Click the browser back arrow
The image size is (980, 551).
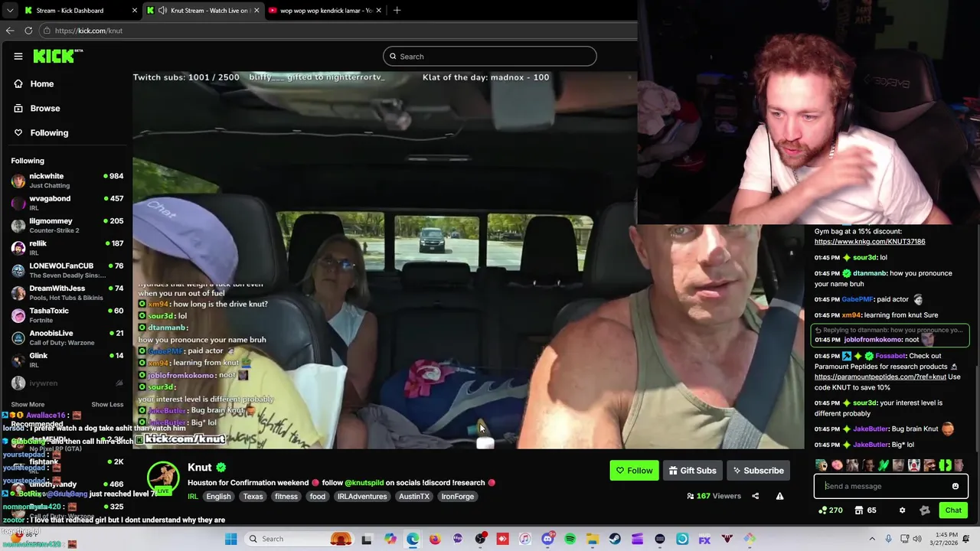[10, 31]
